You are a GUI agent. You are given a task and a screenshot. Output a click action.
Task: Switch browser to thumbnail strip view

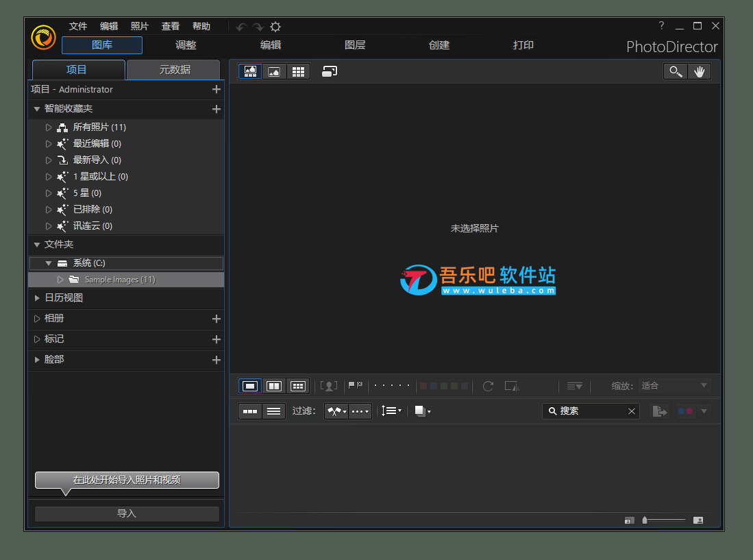[250, 411]
